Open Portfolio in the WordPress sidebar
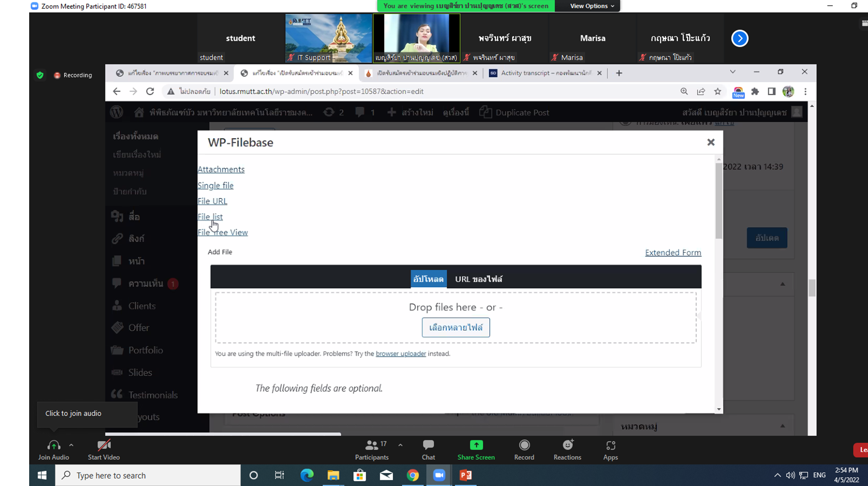This screenshot has height=486, width=868. pyautogui.click(x=145, y=350)
